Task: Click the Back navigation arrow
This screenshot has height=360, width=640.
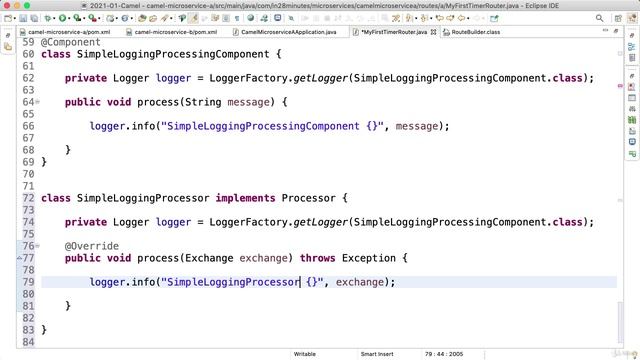Action: [461, 18]
